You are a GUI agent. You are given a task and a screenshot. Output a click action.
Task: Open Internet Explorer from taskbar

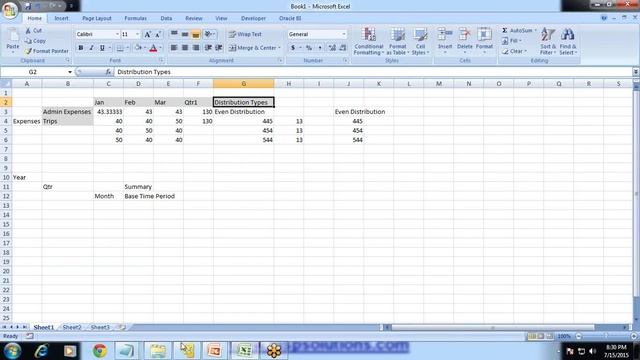42,351
